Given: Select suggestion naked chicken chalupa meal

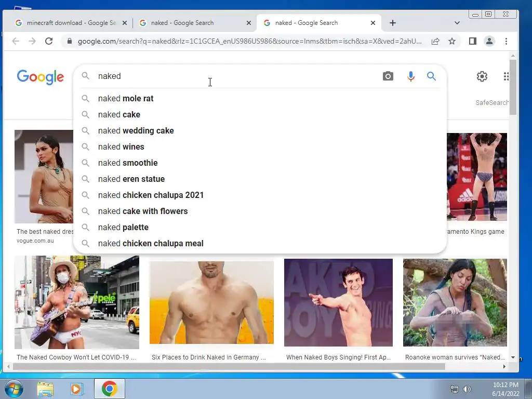Looking at the screenshot, I should click(x=260, y=244).
